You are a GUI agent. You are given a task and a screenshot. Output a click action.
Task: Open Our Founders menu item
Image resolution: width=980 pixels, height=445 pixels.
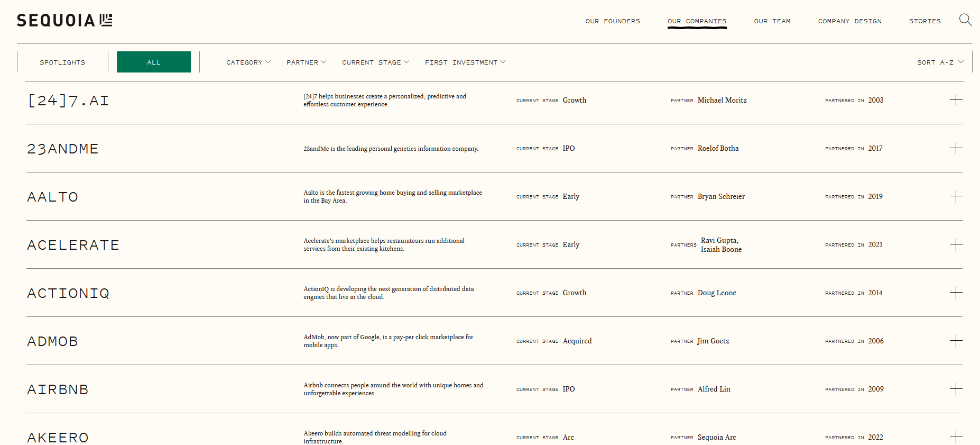click(x=613, y=21)
